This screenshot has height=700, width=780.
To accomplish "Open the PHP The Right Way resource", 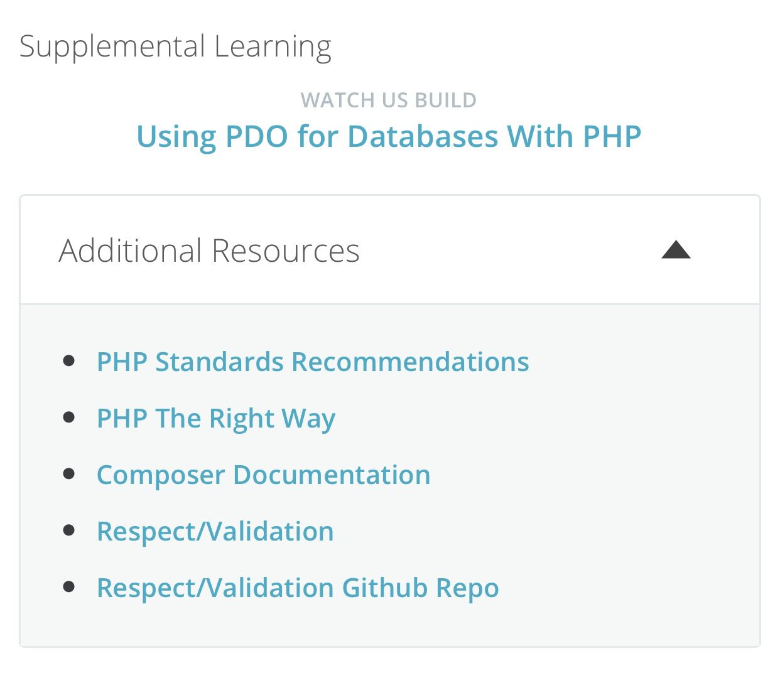I will tap(215, 417).
